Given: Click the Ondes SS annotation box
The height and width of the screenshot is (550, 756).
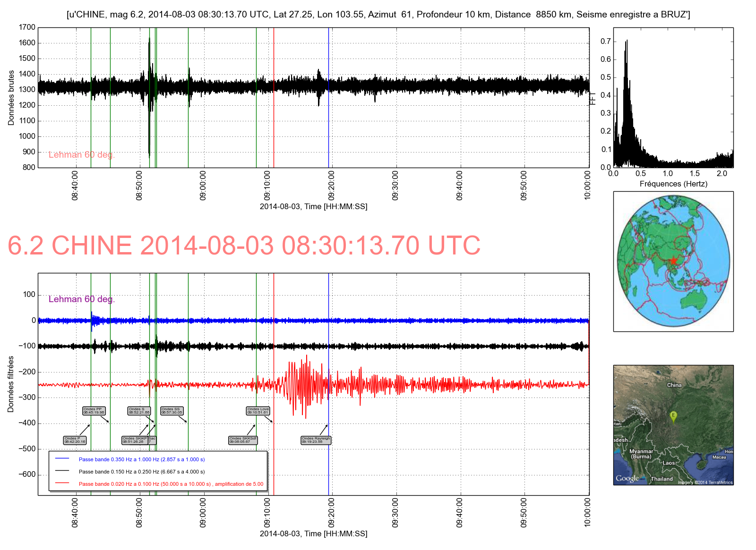Looking at the screenshot, I should [172, 411].
